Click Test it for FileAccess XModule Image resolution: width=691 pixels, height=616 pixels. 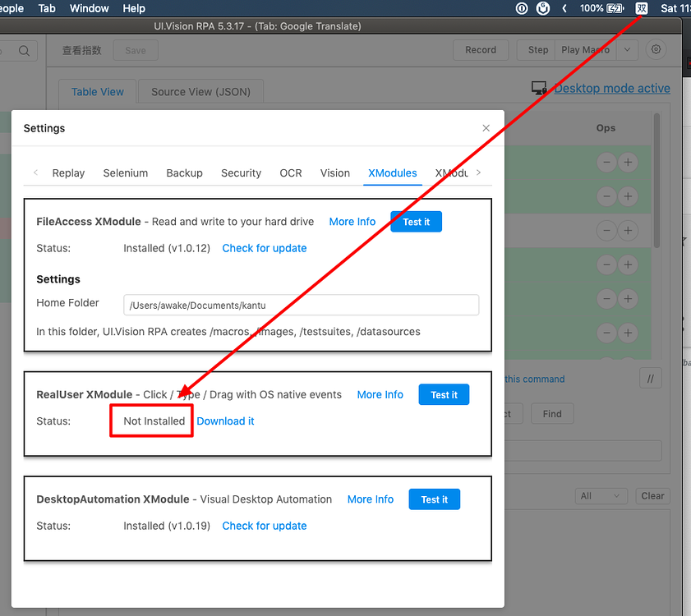tap(416, 221)
